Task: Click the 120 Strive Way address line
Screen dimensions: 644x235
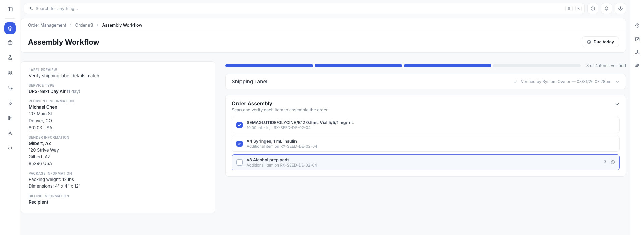Action: [x=44, y=150]
